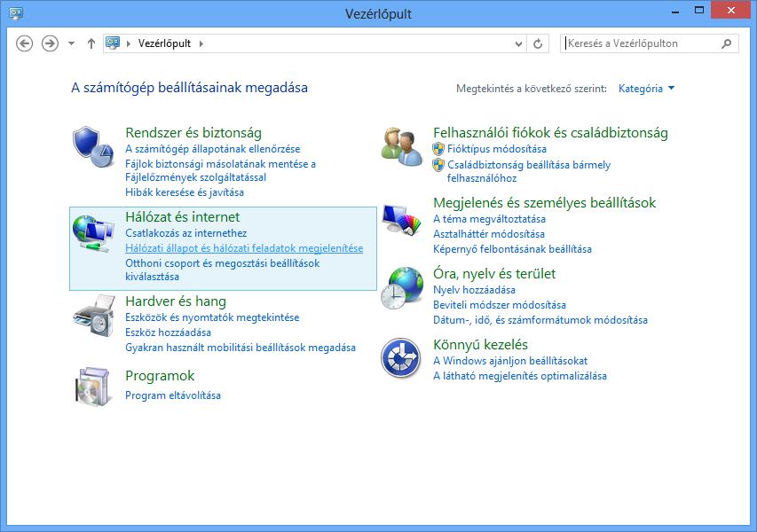
Task: Maximize the Vezérlőpult window
Action: coord(698,10)
